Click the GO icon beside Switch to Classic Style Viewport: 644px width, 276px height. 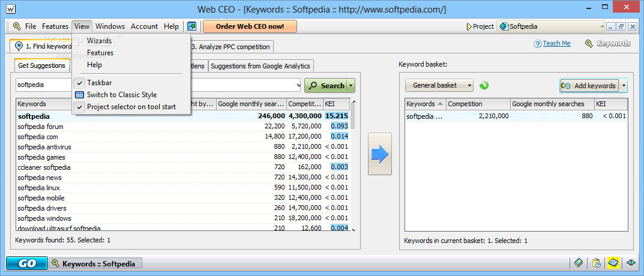coord(79,95)
